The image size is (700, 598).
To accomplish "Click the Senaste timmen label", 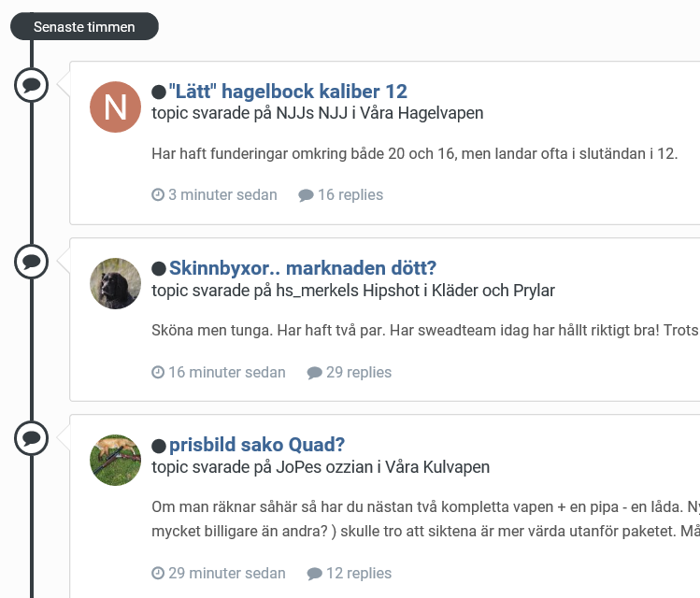I will pyautogui.click(x=84, y=27).
